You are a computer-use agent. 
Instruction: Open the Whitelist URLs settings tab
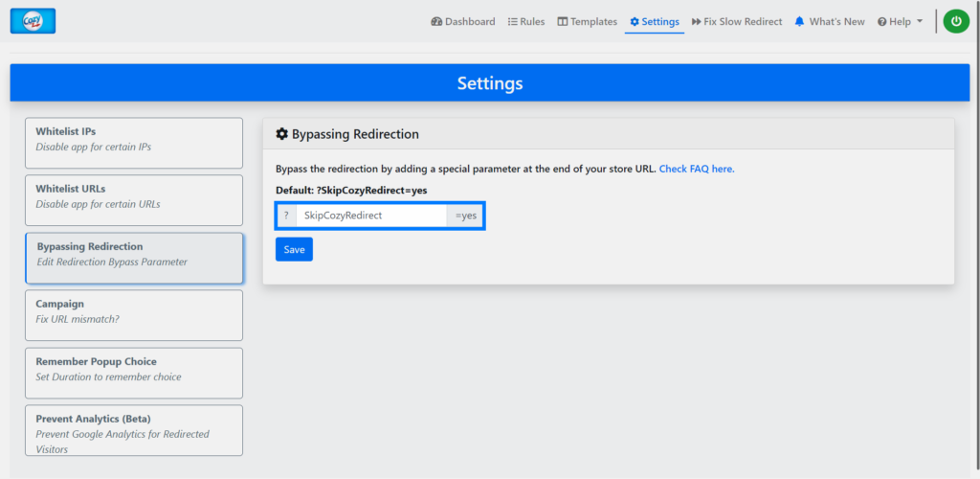134,200
